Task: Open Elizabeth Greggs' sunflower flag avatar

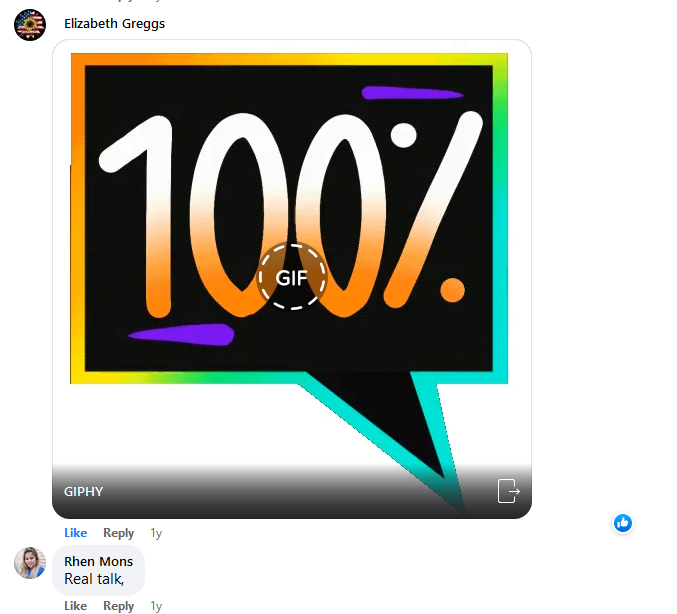Action: click(30, 25)
